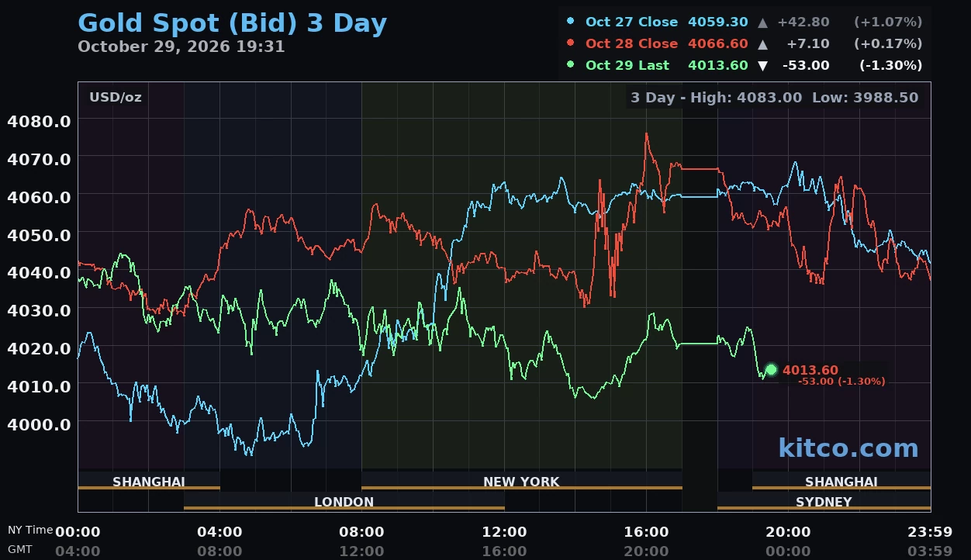Click 12:00 on the NY Time axis
971x560 pixels.
click(x=504, y=532)
